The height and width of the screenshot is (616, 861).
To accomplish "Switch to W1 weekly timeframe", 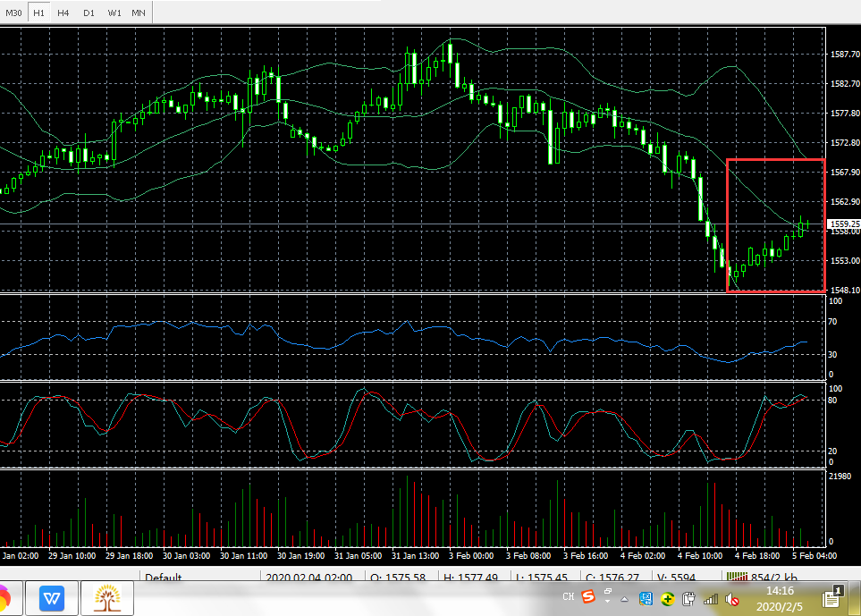I will 114,13.
